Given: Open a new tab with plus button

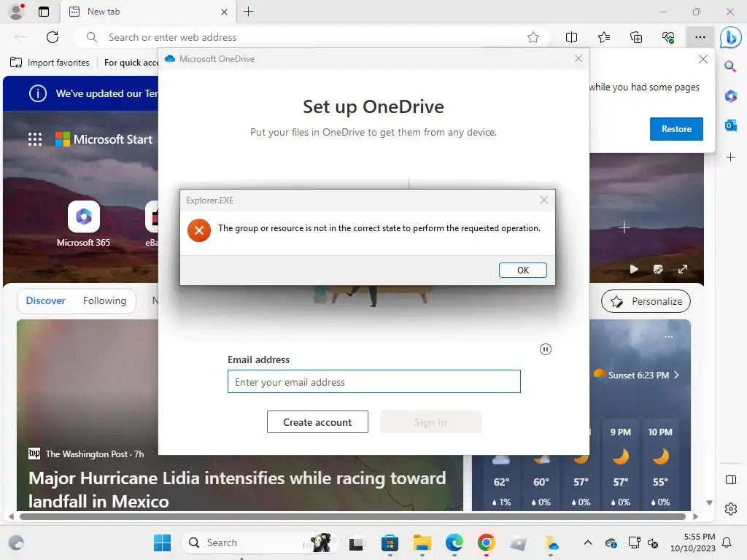Looking at the screenshot, I should click(248, 12).
